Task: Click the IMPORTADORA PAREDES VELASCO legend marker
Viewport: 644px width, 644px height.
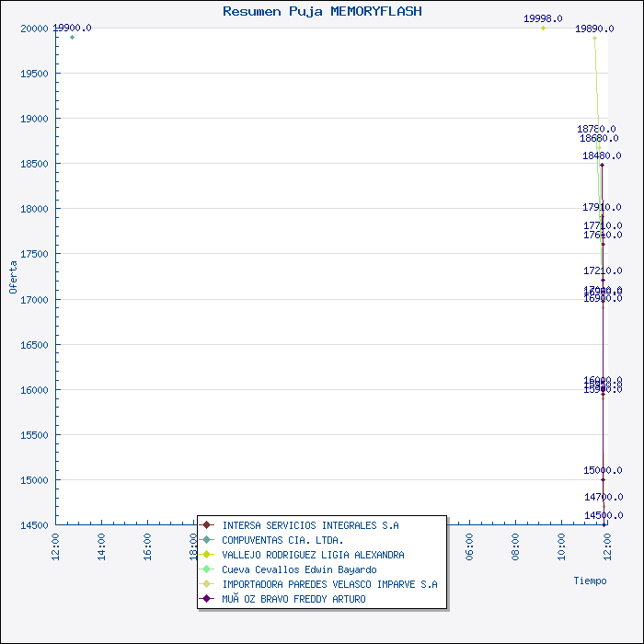Action: pyautogui.click(x=208, y=584)
